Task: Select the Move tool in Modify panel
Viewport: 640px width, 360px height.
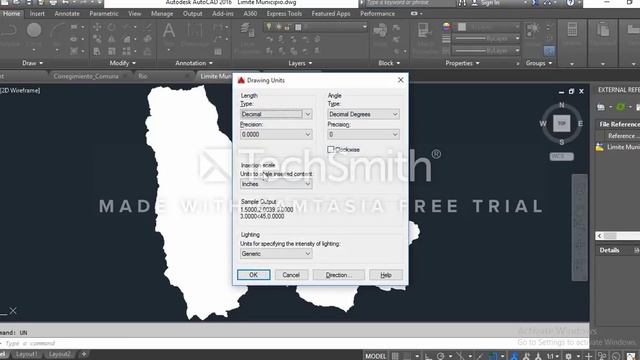Action: coord(97,27)
